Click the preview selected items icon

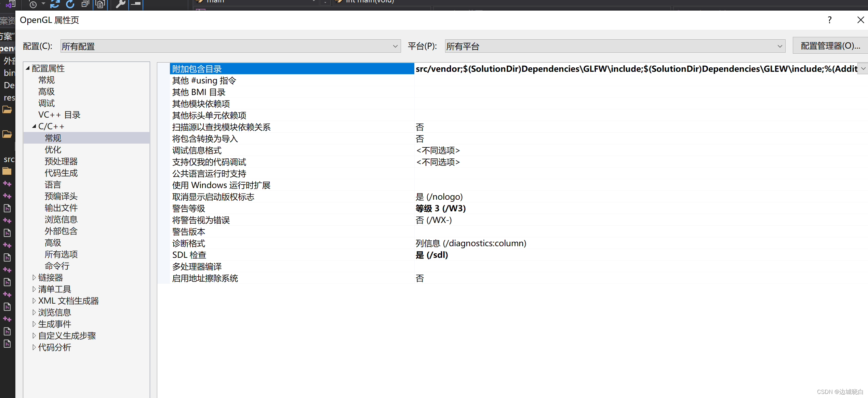click(136, 4)
